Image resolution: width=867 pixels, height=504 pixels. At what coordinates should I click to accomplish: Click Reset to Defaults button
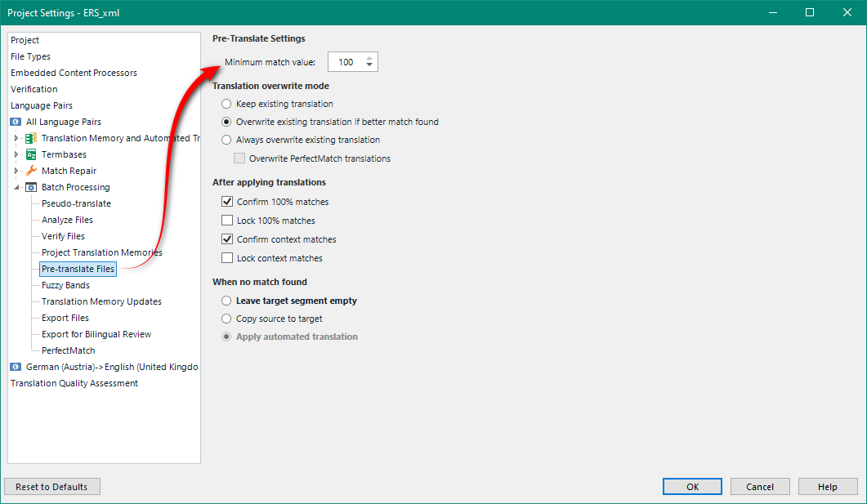pyautogui.click(x=52, y=487)
